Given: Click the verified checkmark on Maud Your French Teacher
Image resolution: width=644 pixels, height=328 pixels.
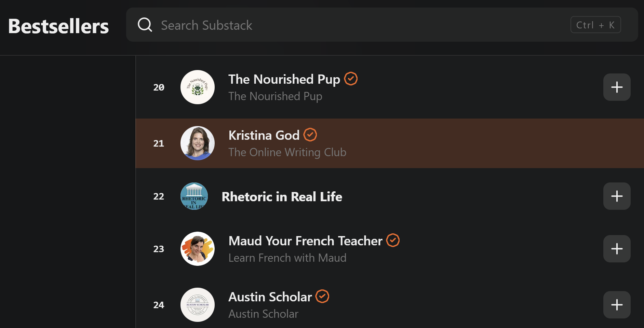Looking at the screenshot, I should 393,240.
